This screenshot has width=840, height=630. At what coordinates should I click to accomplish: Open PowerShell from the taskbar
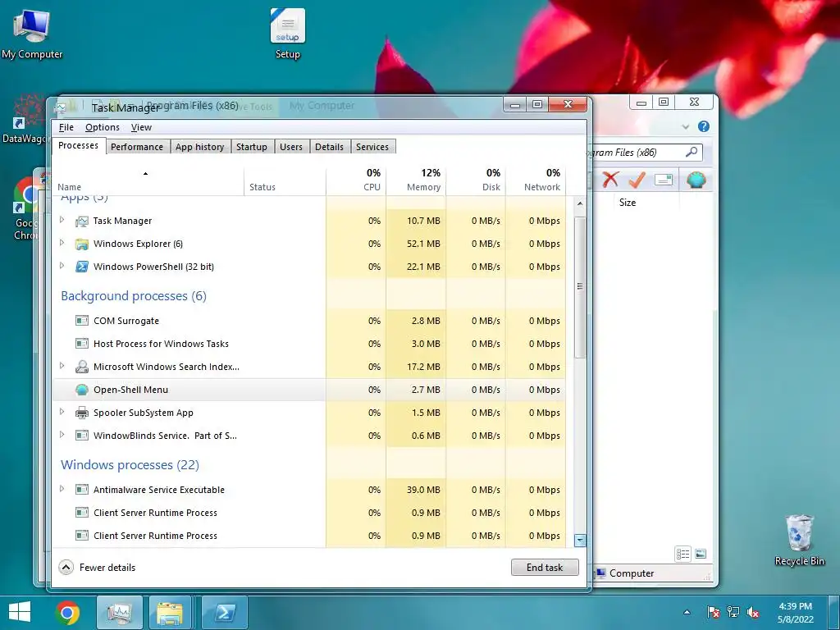pyautogui.click(x=224, y=612)
